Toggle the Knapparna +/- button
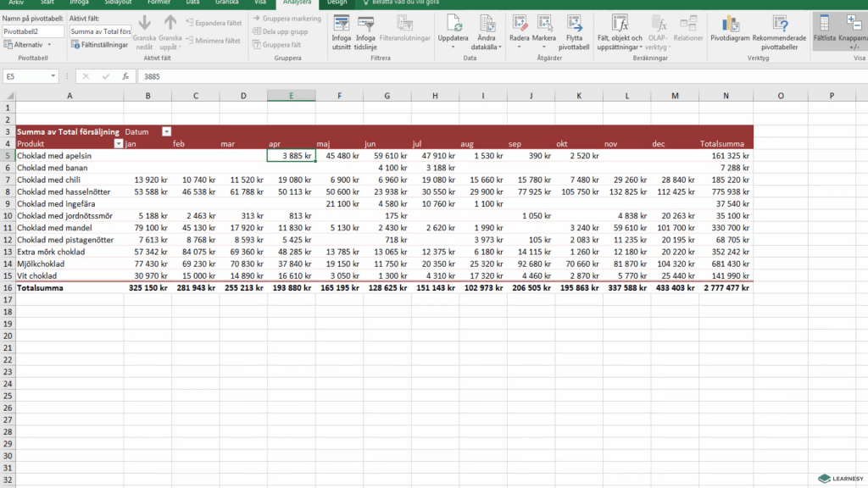The width and height of the screenshot is (868, 488). click(853, 24)
